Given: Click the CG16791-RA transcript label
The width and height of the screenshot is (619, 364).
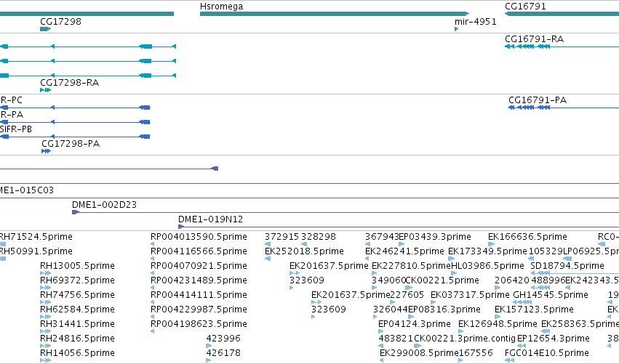Looking at the screenshot, I should coord(534,39).
